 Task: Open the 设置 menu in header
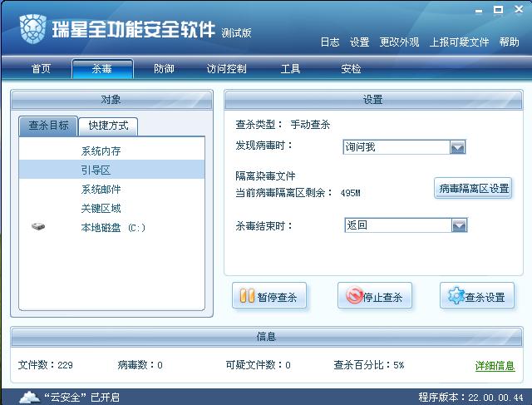(359, 42)
